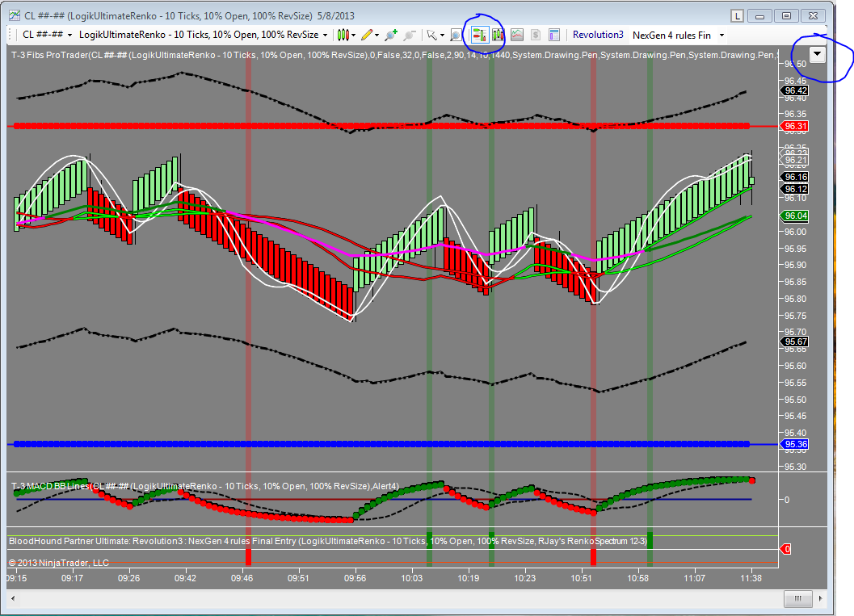Toggle the Chart Trader hidden icon
Image resolution: width=854 pixels, height=616 pixels.
[x=498, y=36]
